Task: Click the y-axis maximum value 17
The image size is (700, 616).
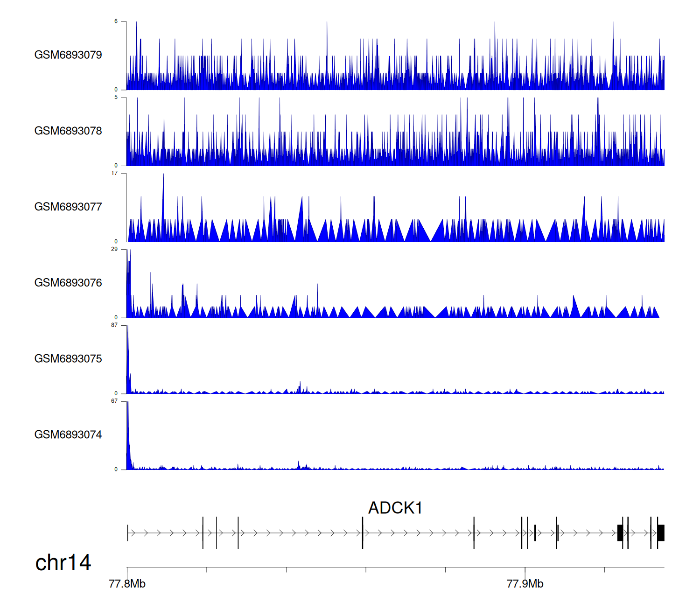Action: 114,173
